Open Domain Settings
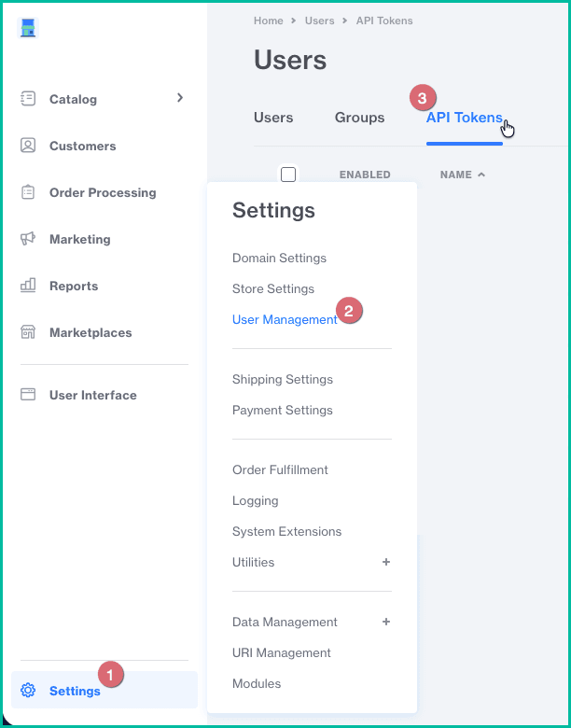Image resolution: width=571 pixels, height=728 pixels. pos(280,259)
